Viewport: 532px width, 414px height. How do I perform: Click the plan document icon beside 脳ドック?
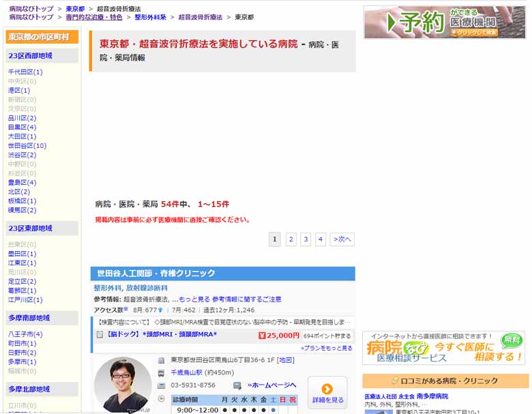coord(99,335)
